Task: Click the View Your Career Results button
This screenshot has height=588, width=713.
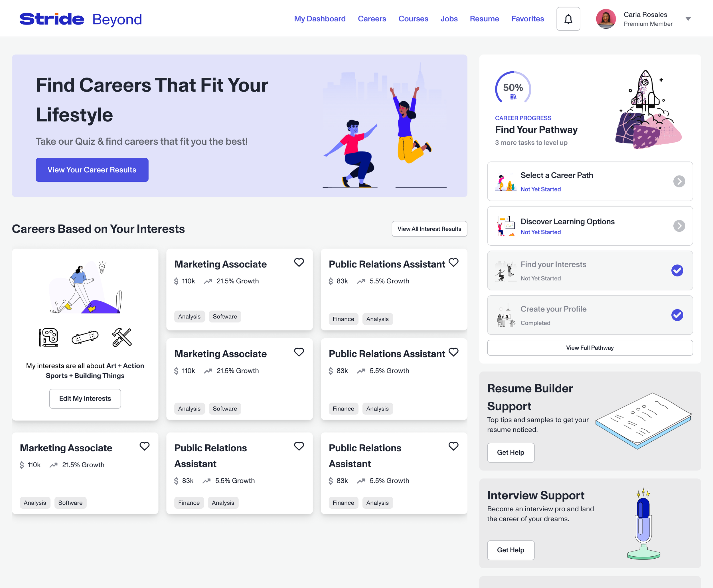Action: [x=92, y=170]
